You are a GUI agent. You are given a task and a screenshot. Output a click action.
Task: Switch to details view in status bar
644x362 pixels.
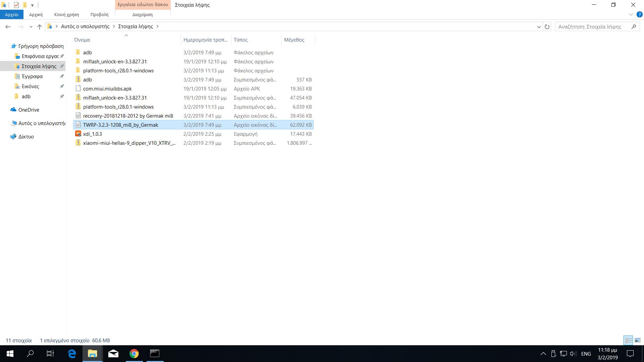(628, 341)
